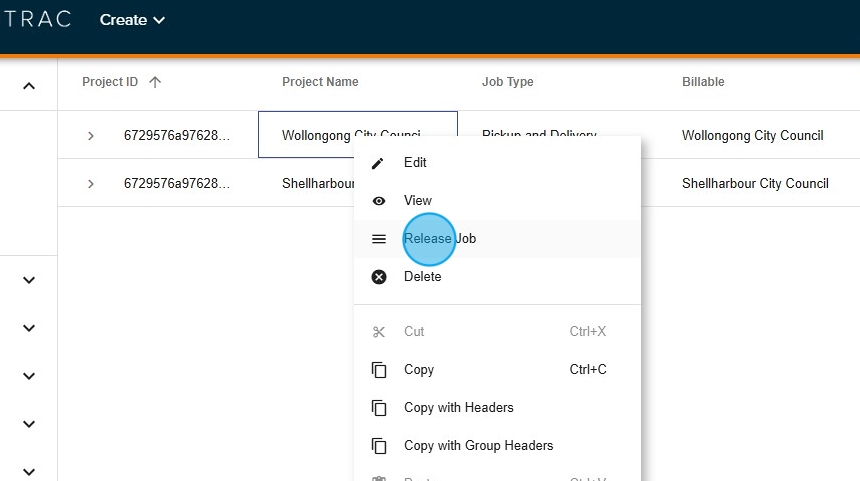Click the Job Type column header
Image resolution: width=860 pixels, height=481 pixels.
[x=507, y=82]
